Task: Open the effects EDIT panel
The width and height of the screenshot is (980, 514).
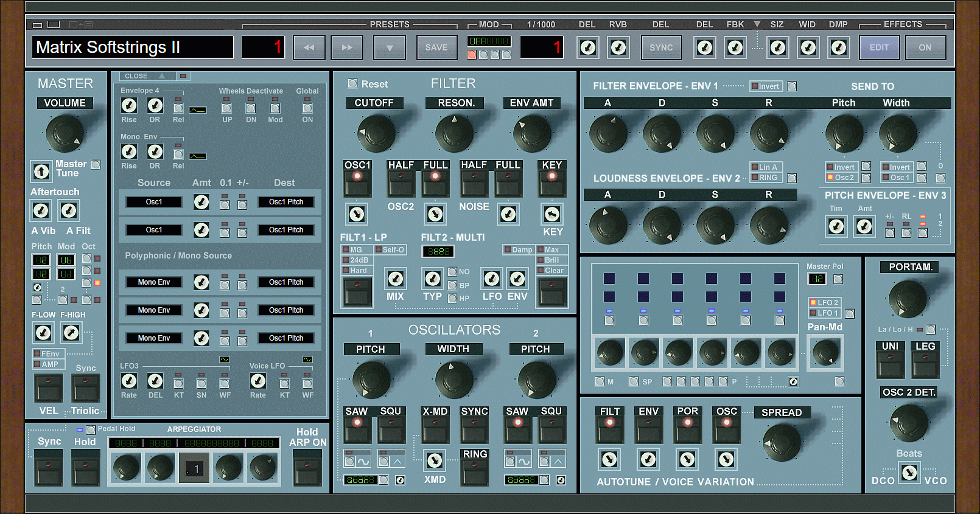Action: [x=879, y=47]
